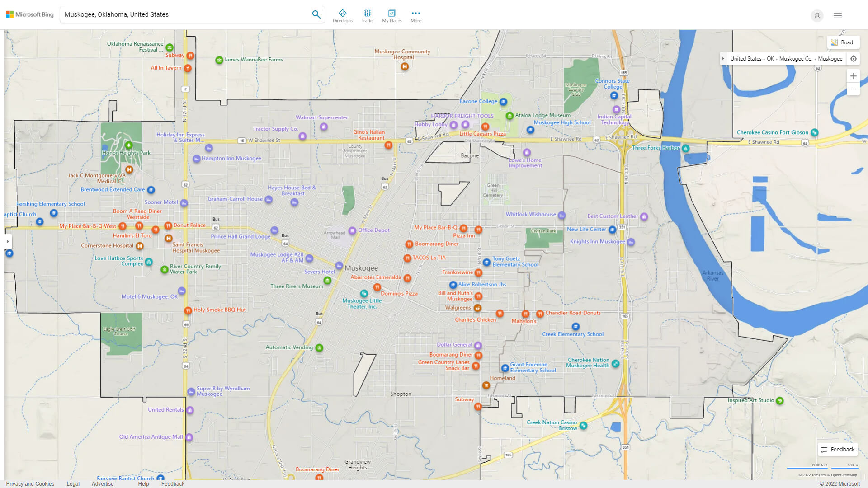Image resolution: width=868 pixels, height=488 pixels.
Task: Select Muskogee Co. in the breadcrumb
Action: pyautogui.click(x=797, y=59)
